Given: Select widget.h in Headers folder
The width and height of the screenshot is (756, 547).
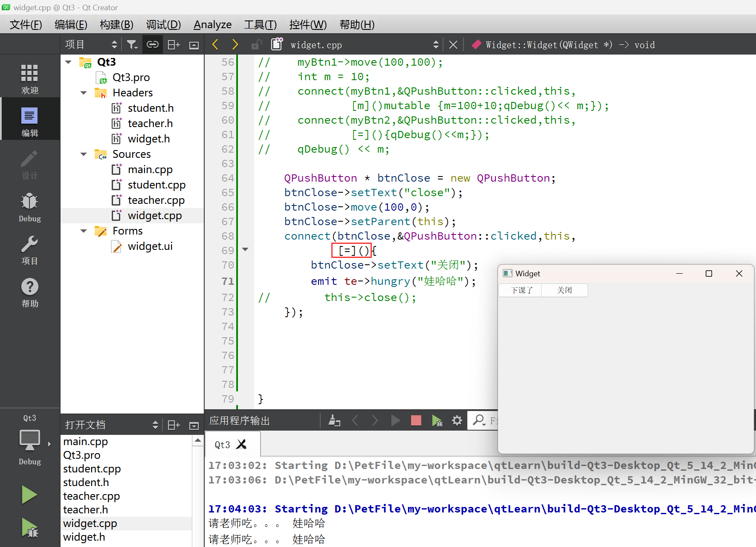Looking at the screenshot, I should [149, 139].
